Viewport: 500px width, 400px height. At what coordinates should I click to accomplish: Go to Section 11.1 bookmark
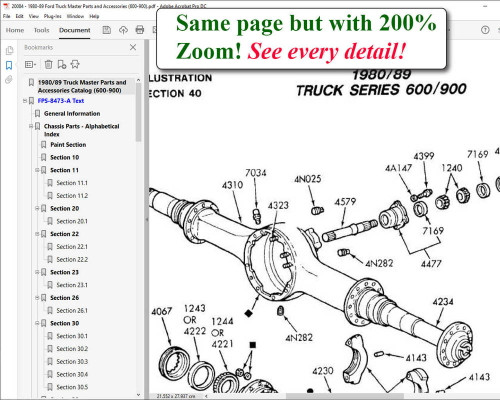[x=72, y=183]
